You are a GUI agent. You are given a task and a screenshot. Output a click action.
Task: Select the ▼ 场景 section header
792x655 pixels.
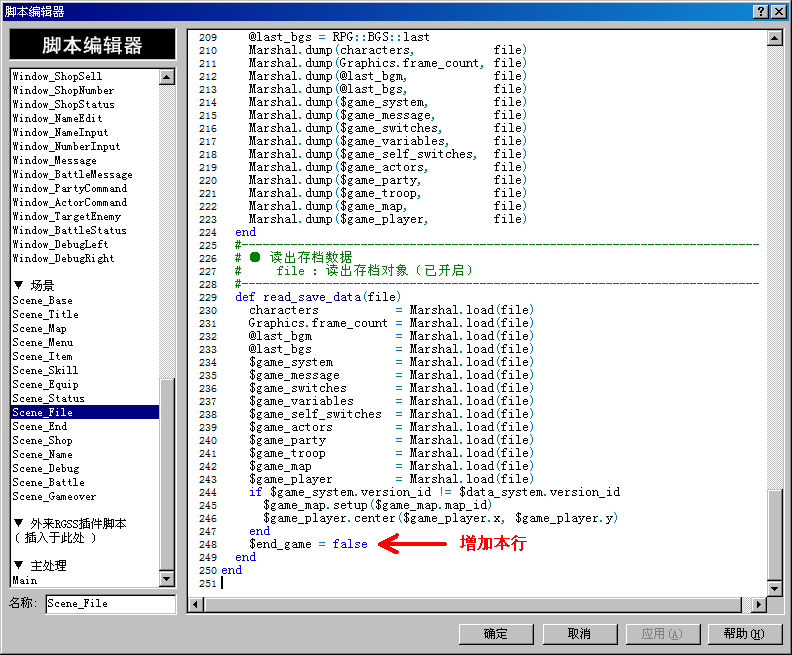tap(34, 285)
